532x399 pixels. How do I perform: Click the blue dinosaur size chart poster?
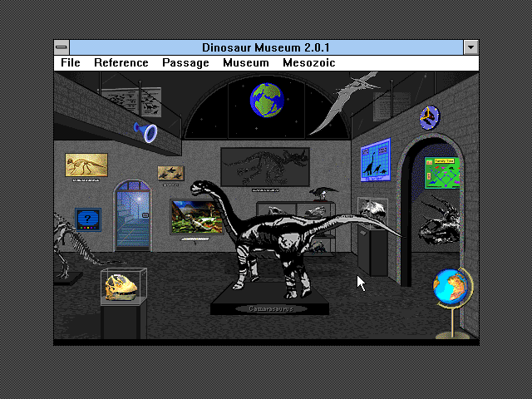376,160
